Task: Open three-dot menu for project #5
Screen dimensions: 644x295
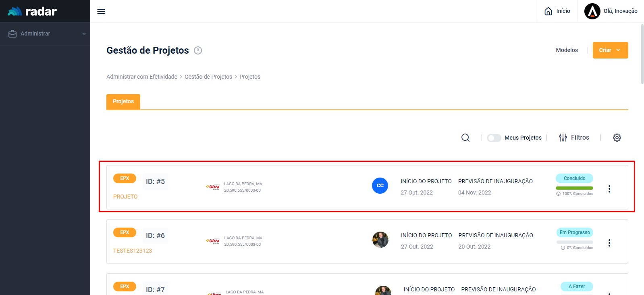Action: [609, 189]
